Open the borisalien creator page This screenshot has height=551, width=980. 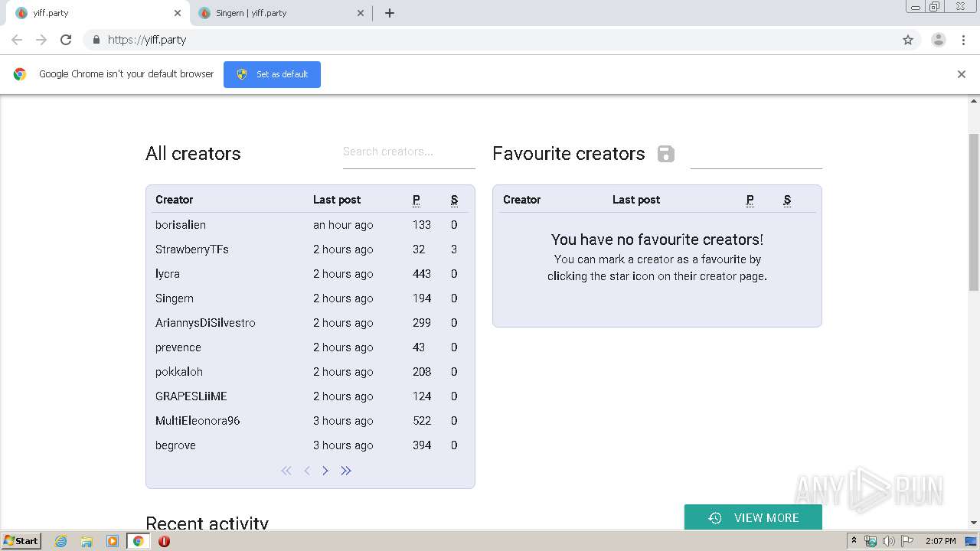tap(181, 225)
